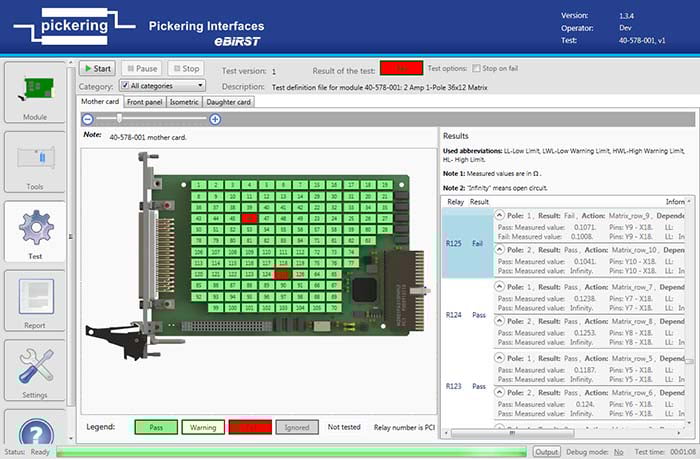
Task: Select relay 19 on the mother card
Action: pos(385,184)
